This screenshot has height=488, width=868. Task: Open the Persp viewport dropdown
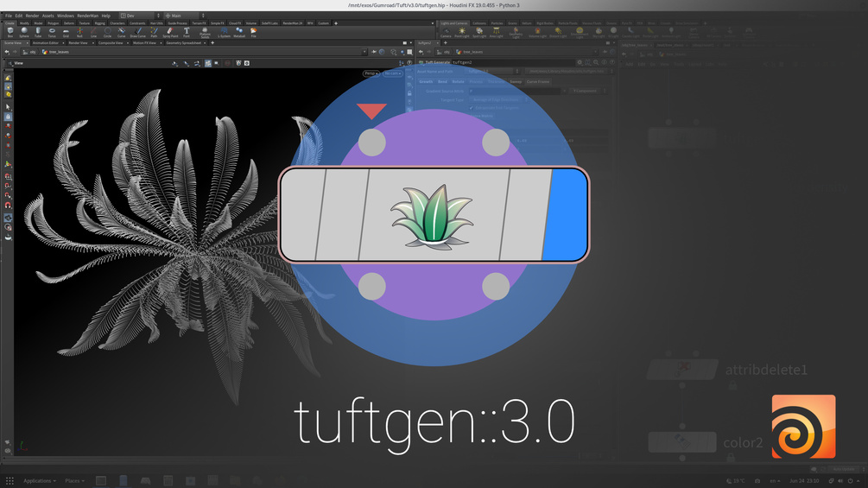pos(371,73)
